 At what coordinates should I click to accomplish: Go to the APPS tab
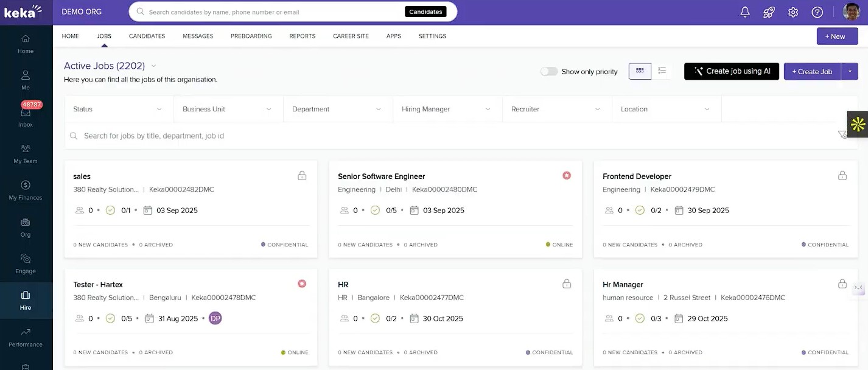(x=394, y=36)
